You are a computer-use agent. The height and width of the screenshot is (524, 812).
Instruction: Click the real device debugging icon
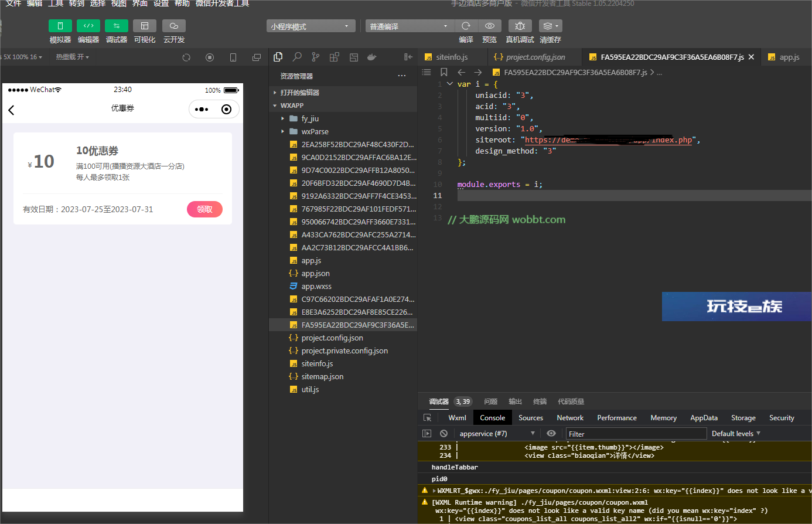tap(520, 26)
